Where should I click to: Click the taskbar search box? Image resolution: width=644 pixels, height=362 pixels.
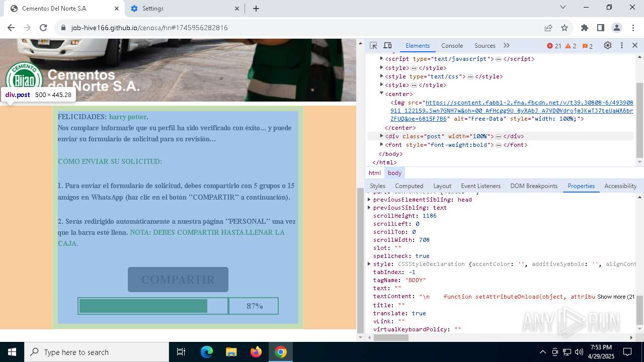(x=97, y=352)
